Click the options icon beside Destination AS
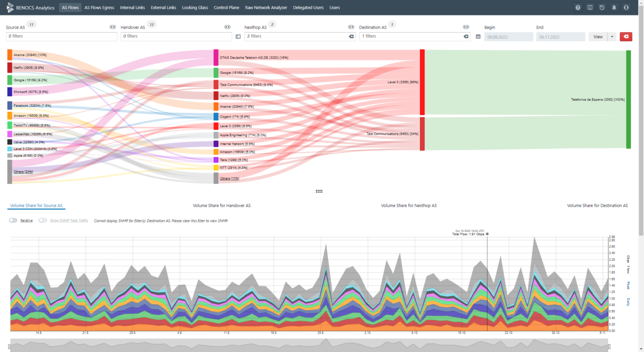 tap(466, 27)
